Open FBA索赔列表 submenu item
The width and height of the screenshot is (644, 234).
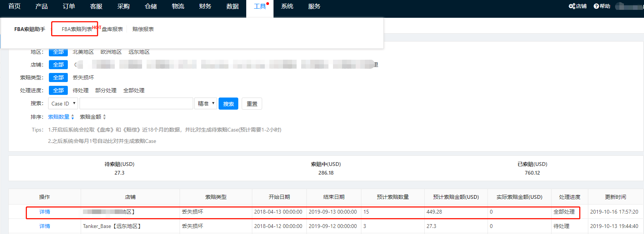point(77,29)
